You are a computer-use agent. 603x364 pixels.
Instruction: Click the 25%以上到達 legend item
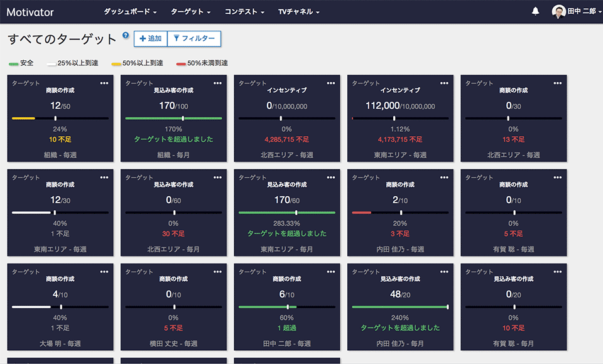click(x=73, y=63)
